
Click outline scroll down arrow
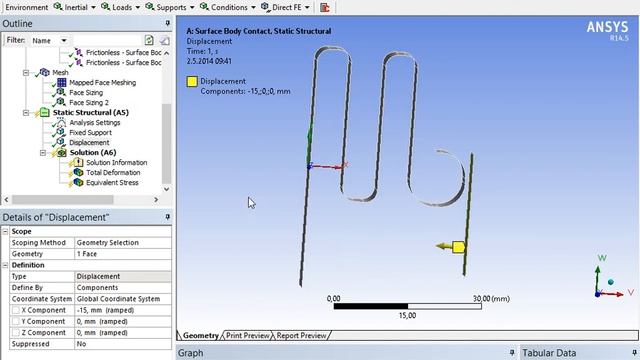[167, 189]
